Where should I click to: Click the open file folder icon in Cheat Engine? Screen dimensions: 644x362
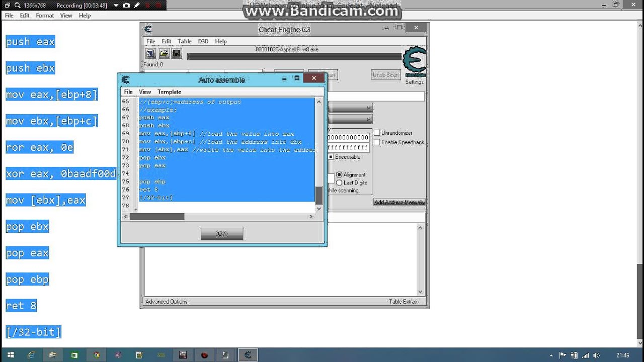pos(164,53)
